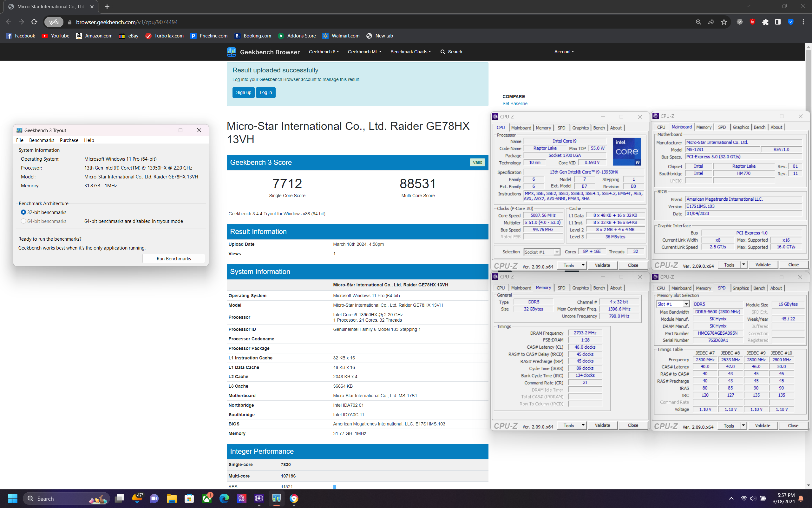Screen dimensions: 812x508
Task: Open the YouTube bookmark
Action: pos(56,36)
